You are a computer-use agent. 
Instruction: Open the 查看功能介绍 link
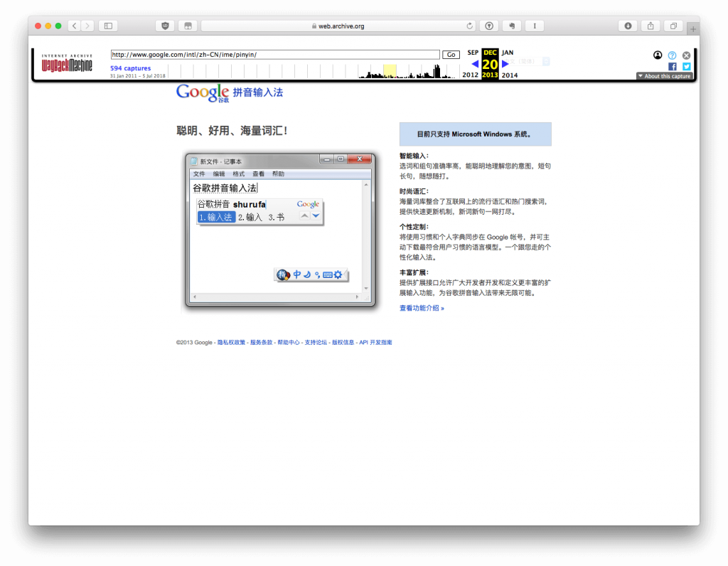tap(421, 306)
